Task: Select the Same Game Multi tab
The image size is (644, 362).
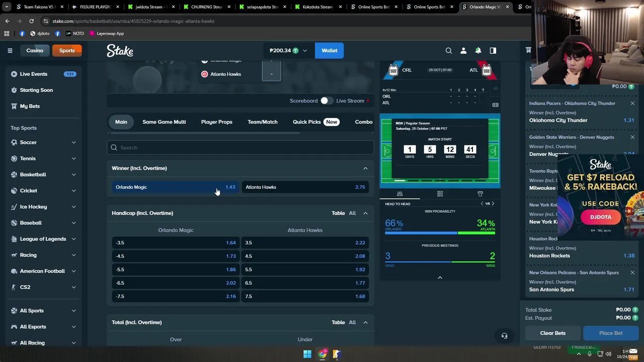Action: point(164,122)
